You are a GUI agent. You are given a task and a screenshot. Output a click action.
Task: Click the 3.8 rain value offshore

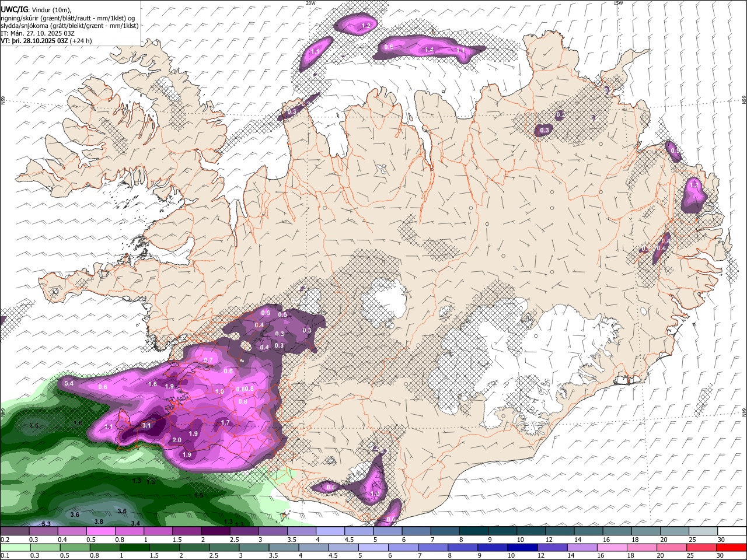(x=99, y=521)
